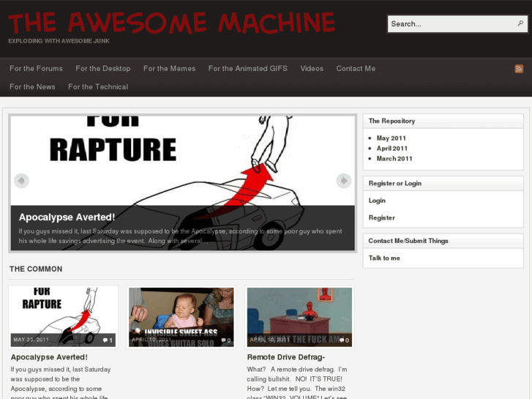Click the RSS feed icon
Viewport: 532px width, 399px height.
point(519,69)
